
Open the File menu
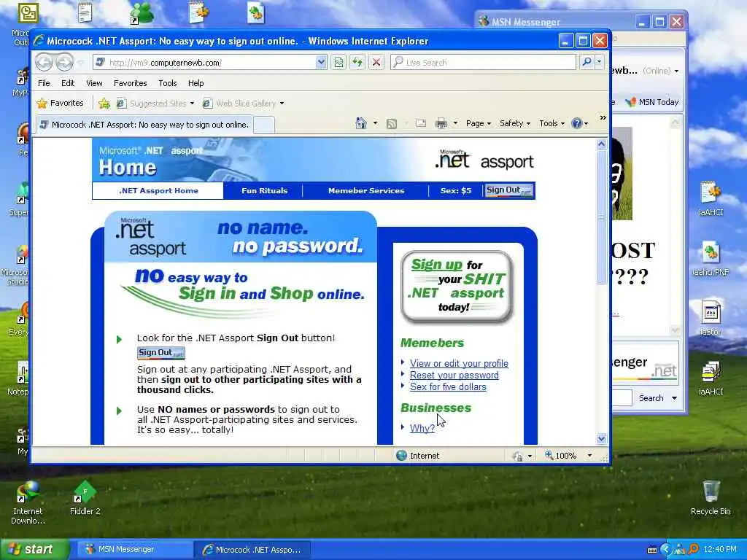click(x=44, y=83)
